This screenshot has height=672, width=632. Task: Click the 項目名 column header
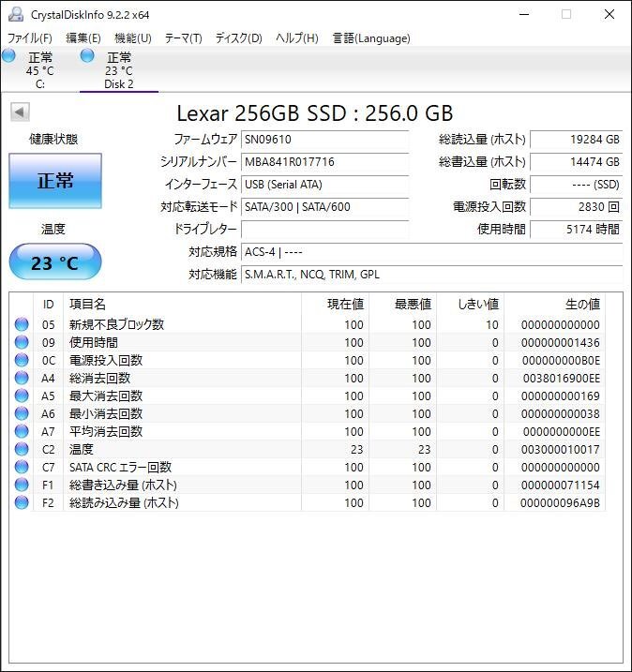(x=182, y=305)
